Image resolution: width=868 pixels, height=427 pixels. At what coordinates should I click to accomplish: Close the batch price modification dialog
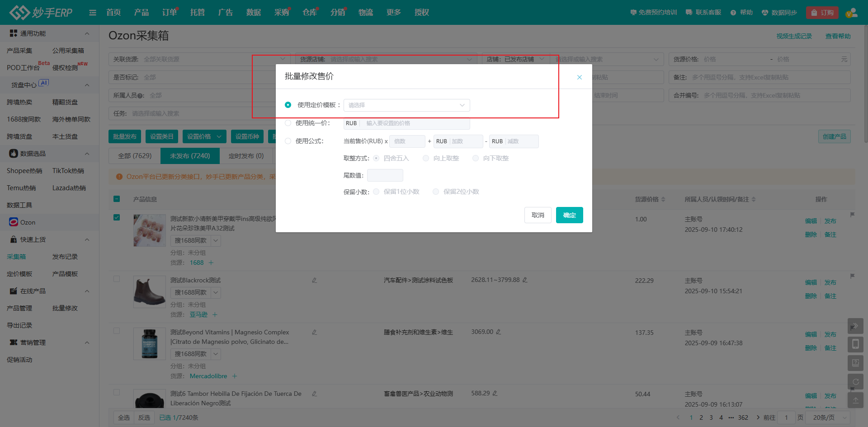pyautogui.click(x=579, y=77)
